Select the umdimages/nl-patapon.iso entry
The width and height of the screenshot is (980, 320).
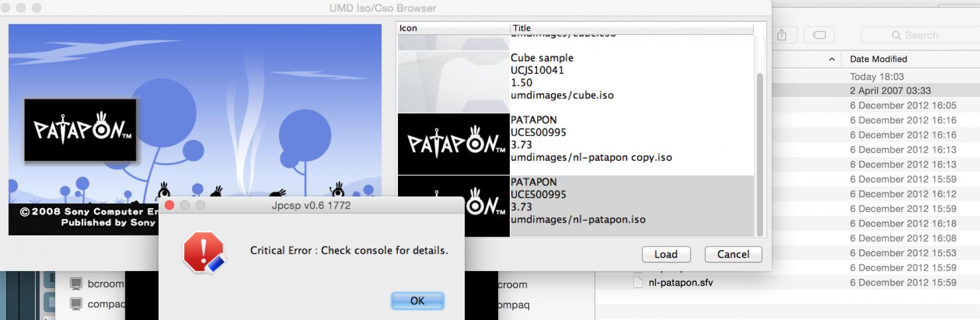[x=575, y=206]
